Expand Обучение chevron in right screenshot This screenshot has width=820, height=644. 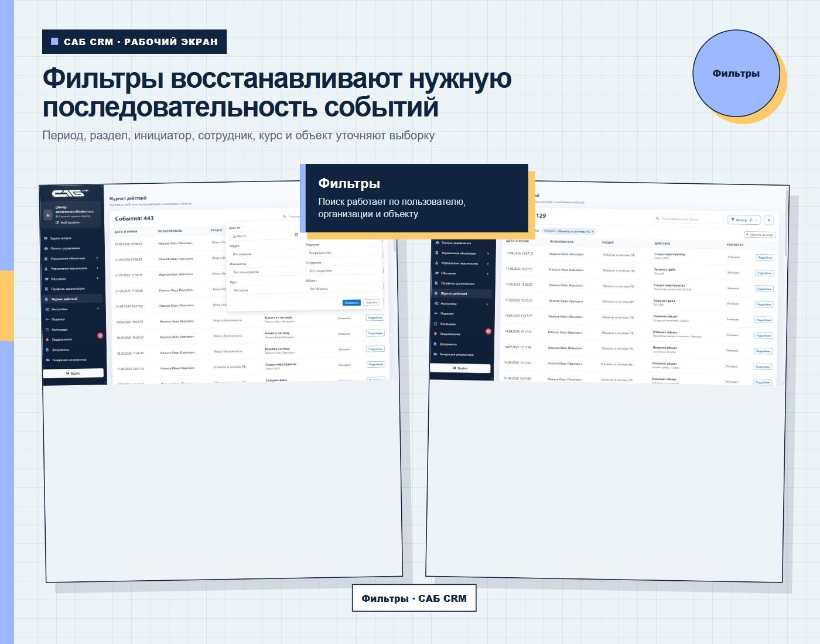[x=488, y=273]
